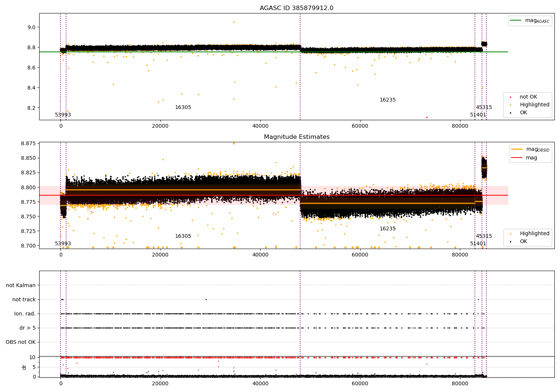Click the 'Magnitude Estimates' plot title
560x392 pixels.
pyautogui.click(x=296, y=137)
